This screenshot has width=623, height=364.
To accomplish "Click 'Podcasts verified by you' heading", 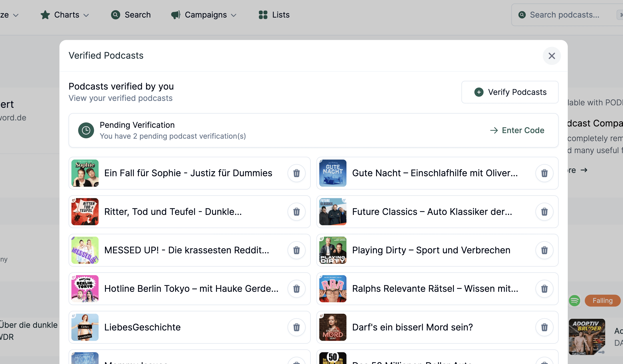I will [x=121, y=86].
